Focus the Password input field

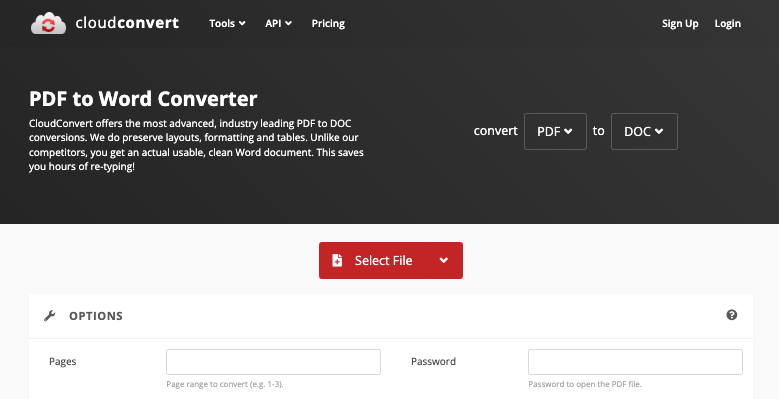coord(635,362)
